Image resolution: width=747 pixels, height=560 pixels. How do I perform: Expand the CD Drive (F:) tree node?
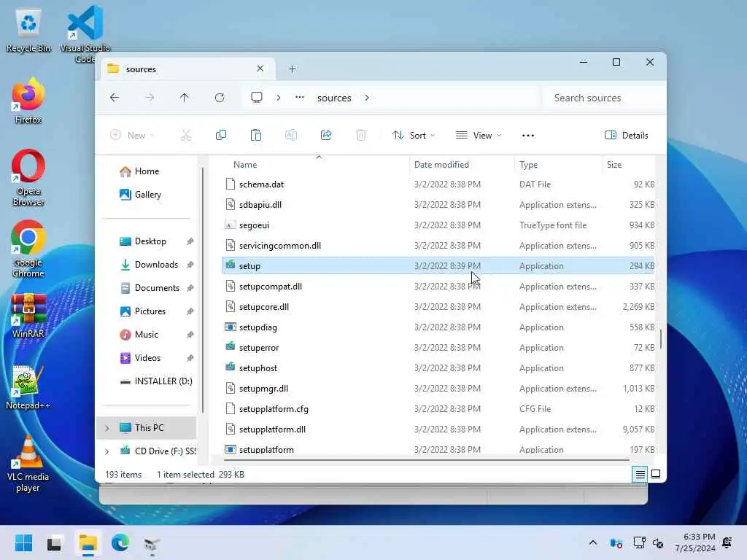coord(107,451)
